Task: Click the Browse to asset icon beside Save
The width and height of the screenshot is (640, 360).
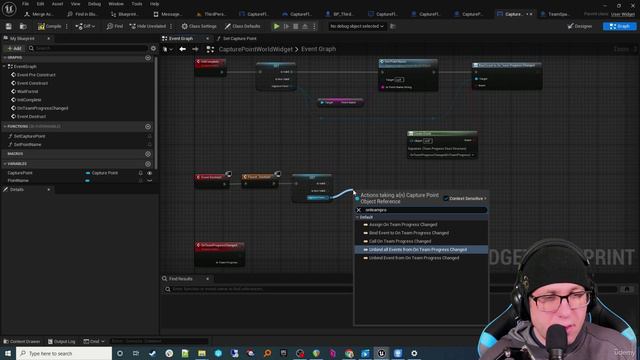Action: click(x=23, y=26)
